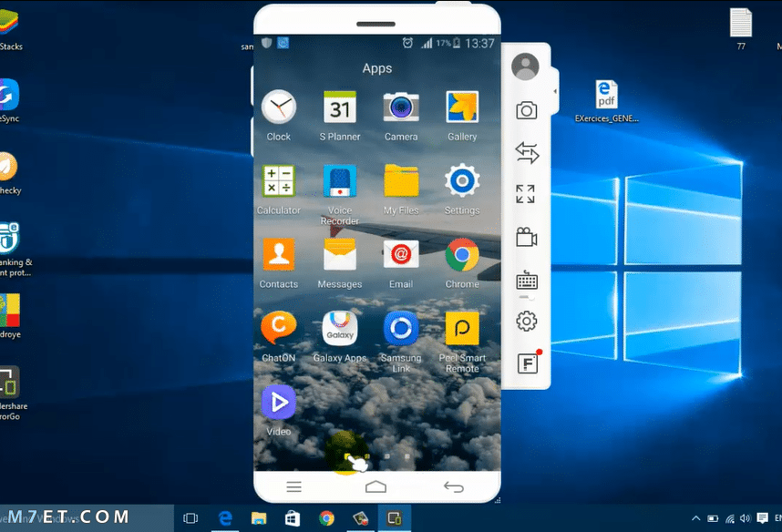Open sidebar gear settings
This screenshot has width=782, height=532.
[526, 321]
